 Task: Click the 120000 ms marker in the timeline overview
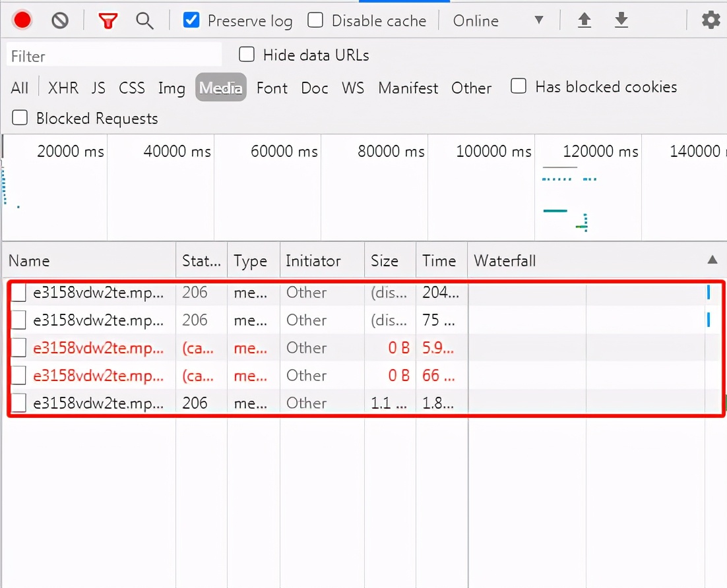(600, 152)
